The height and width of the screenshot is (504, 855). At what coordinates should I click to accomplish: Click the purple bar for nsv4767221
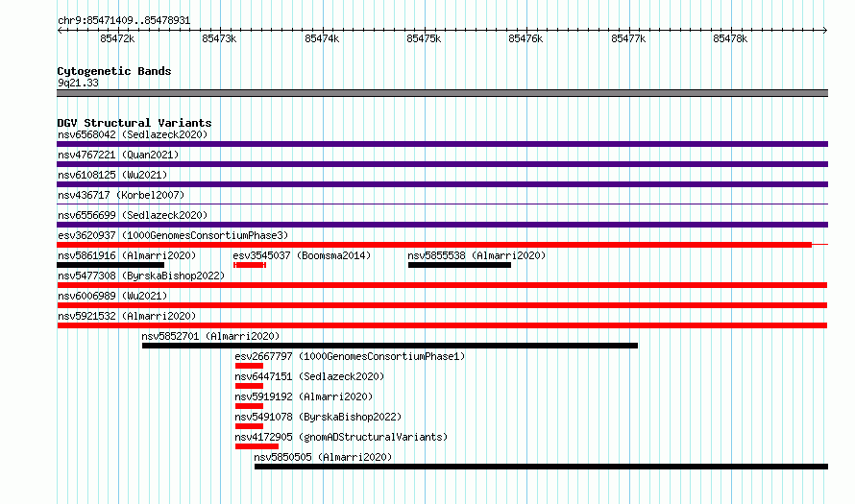[442, 164]
